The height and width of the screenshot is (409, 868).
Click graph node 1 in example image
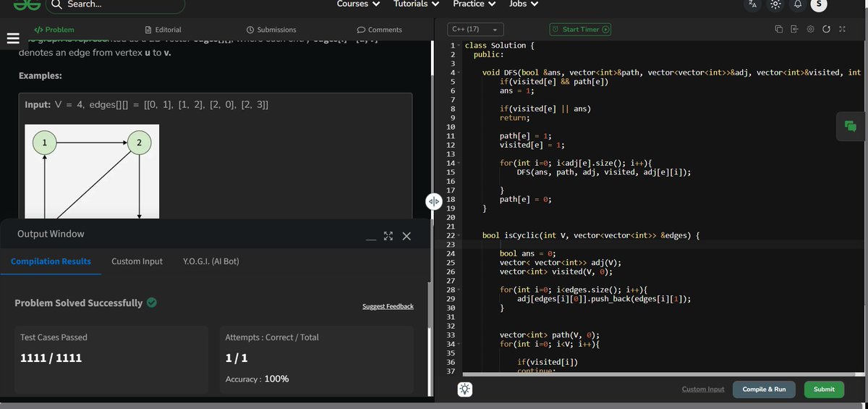pyautogui.click(x=44, y=143)
